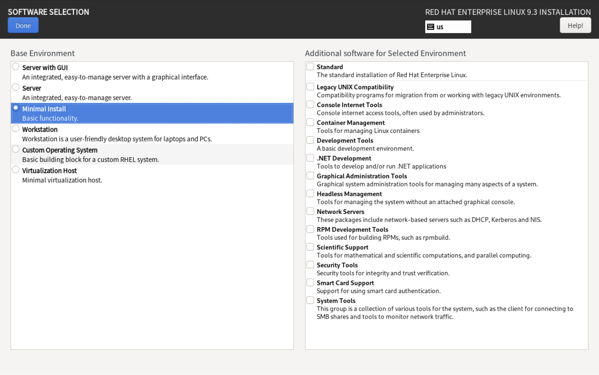This screenshot has height=375, width=599.
Task: Open the Help! button
Action: coord(575,26)
